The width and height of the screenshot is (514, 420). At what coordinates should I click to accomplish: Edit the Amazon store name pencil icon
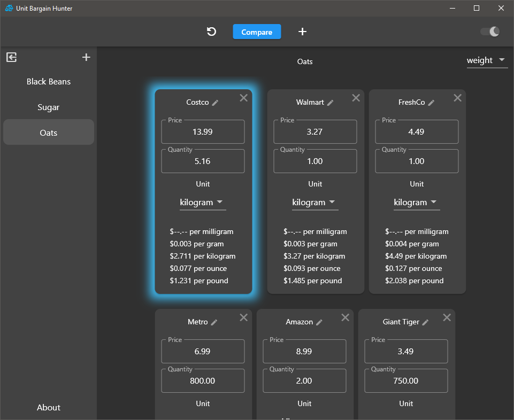(x=319, y=322)
